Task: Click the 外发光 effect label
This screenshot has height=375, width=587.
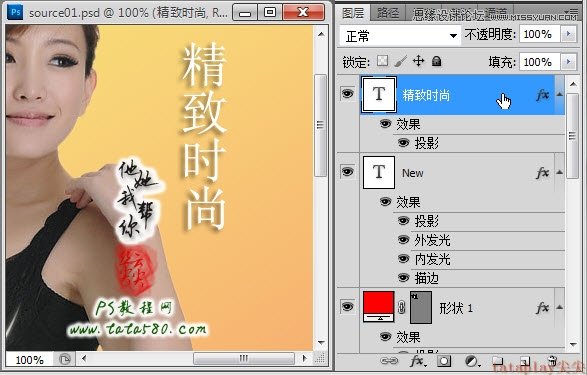Action: click(x=432, y=240)
